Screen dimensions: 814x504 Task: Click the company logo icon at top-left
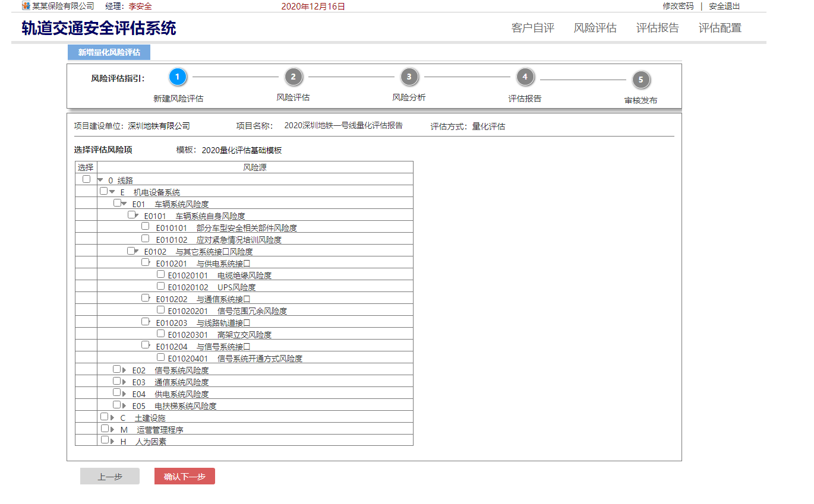click(26, 6)
